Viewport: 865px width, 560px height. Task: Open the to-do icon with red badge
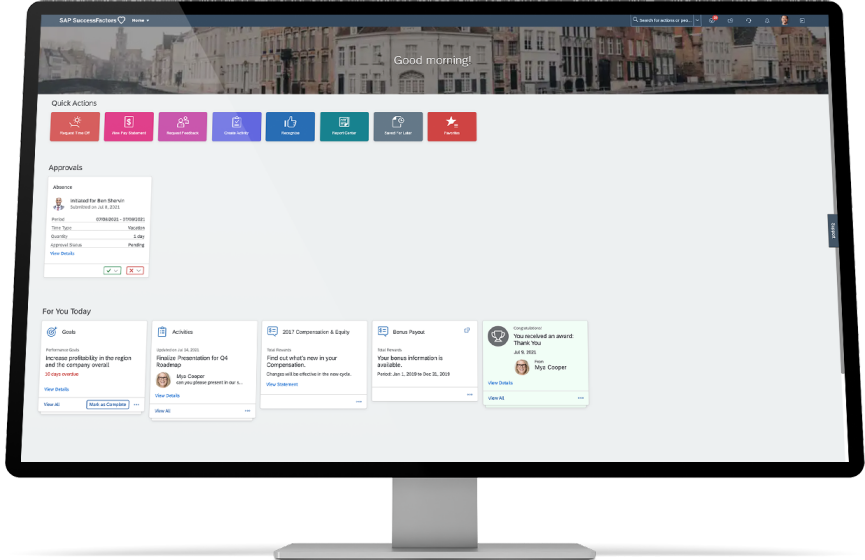click(712, 20)
